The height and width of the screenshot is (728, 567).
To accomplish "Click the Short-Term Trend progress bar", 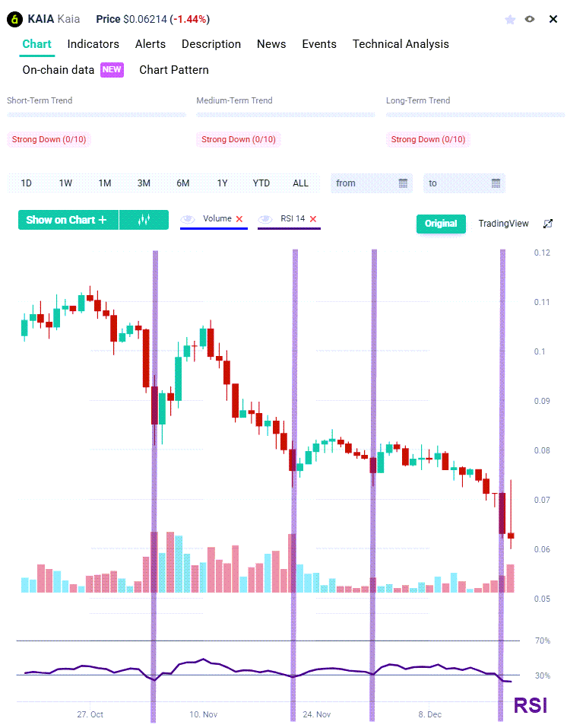I will (96, 114).
